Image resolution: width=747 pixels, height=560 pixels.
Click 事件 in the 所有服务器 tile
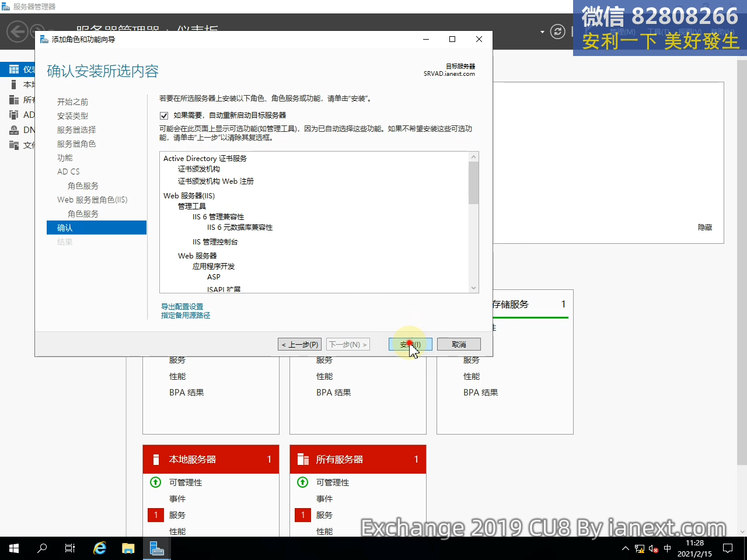coord(324,499)
